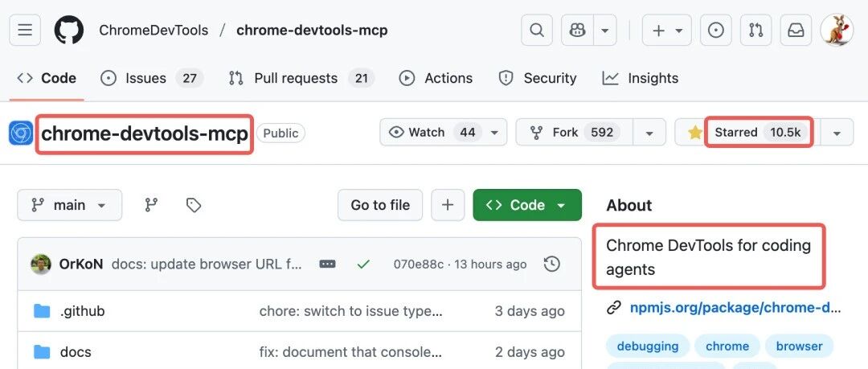Switch to the Code tab
This screenshot has width=868, height=369.
pyautogui.click(x=47, y=78)
